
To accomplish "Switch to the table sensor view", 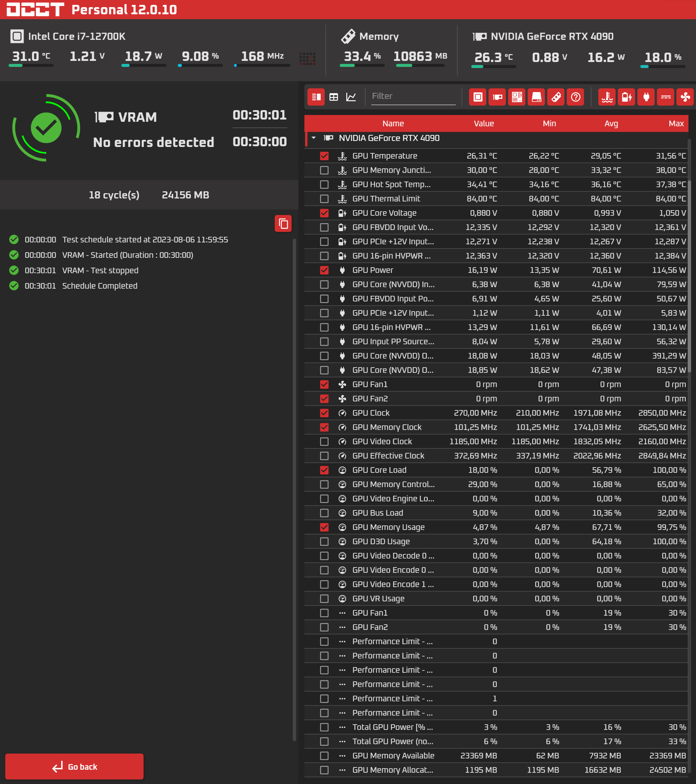I will click(334, 97).
